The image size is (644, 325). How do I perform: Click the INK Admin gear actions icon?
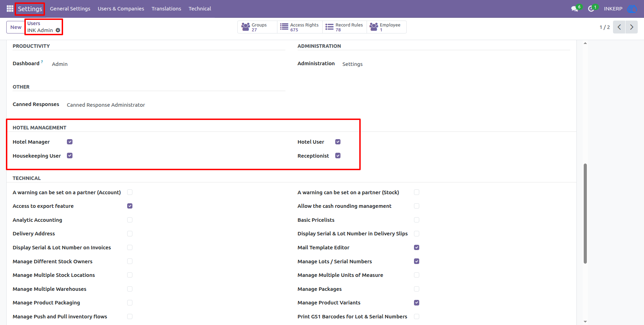click(58, 30)
